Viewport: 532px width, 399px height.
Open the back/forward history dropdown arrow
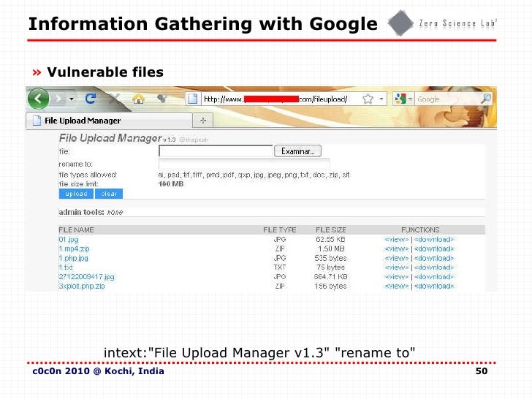click(x=72, y=99)
